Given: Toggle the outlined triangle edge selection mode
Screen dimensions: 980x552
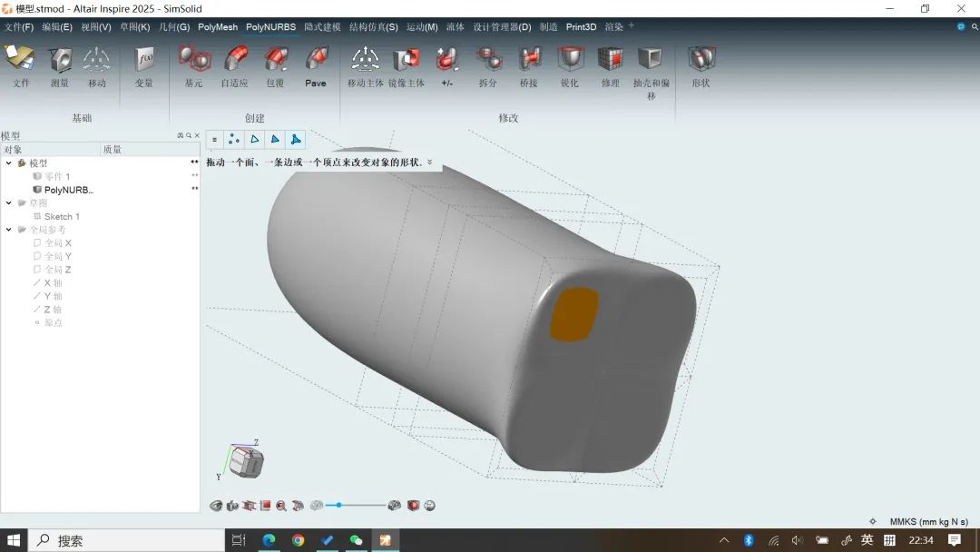Looking at the screenshot, I should [x=255, y=140].
